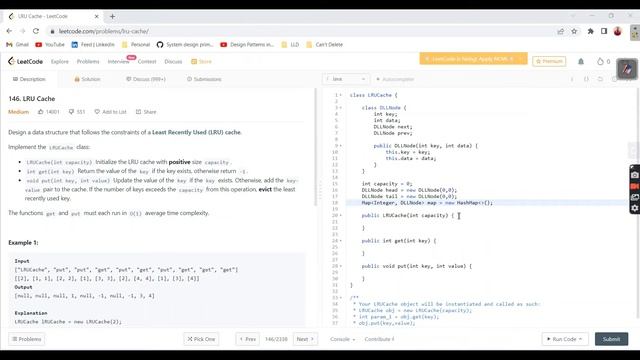Open the YouTube bookmark
Screen dimensions: 640x360
click(x=50, y=44)
